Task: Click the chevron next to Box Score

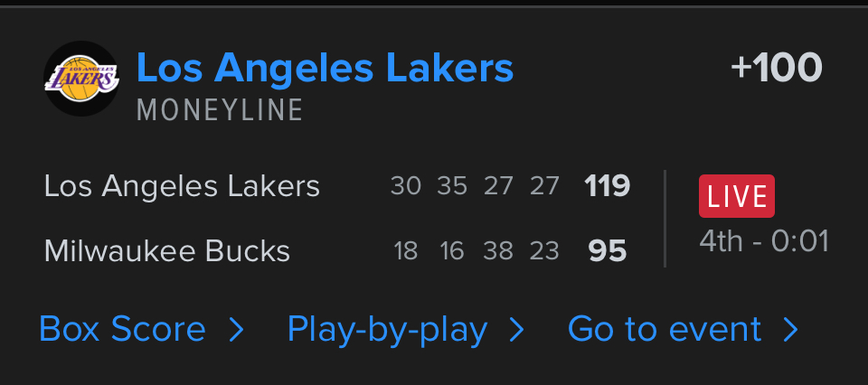Action: point(237,331)
